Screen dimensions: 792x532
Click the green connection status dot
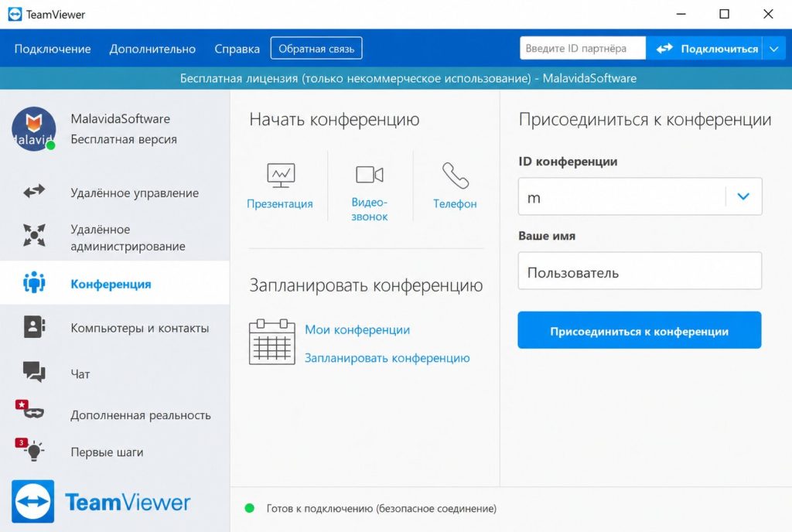point(250,508)
